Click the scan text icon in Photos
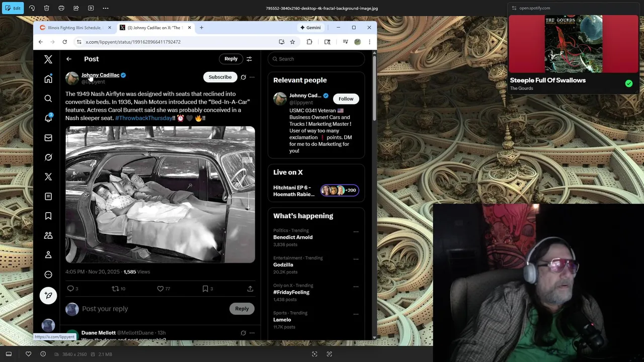This screenshot has height=362, width=644. coord(330,354)
